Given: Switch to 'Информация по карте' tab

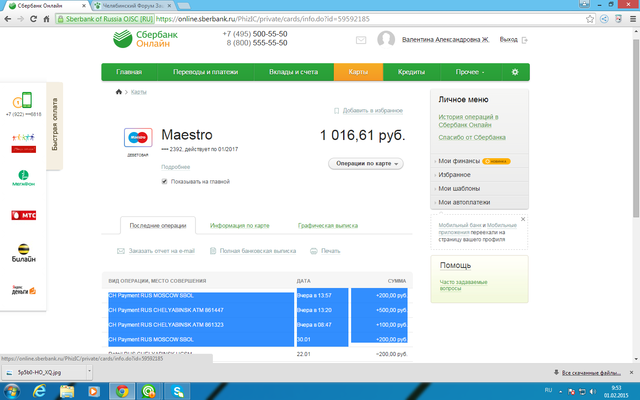Looking at the screenshot, I should click(x=240, y=225).
